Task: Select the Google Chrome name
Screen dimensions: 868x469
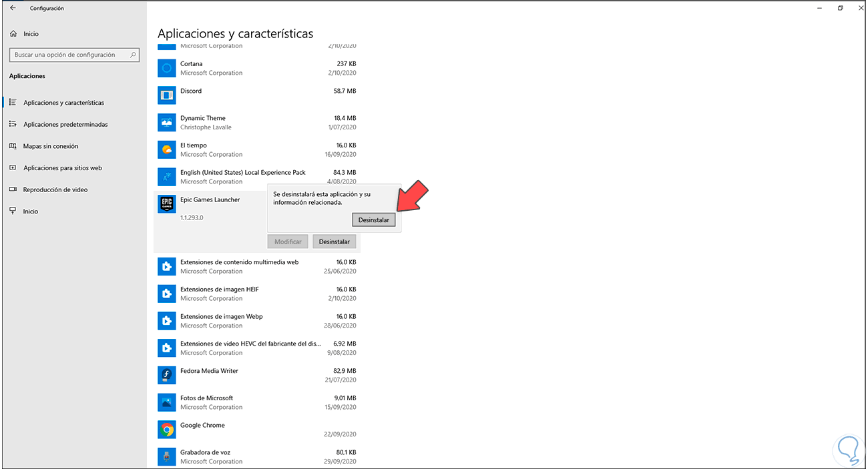Action: point(202,425)
